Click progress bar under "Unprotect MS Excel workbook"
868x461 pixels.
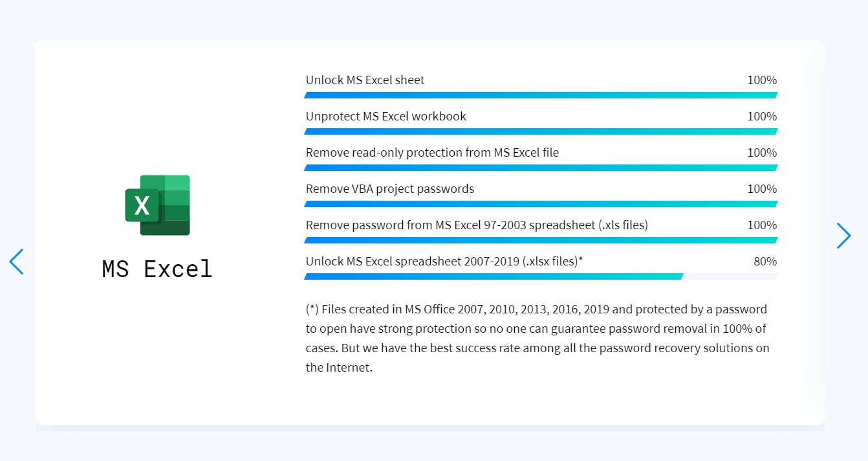pos(540,131)
